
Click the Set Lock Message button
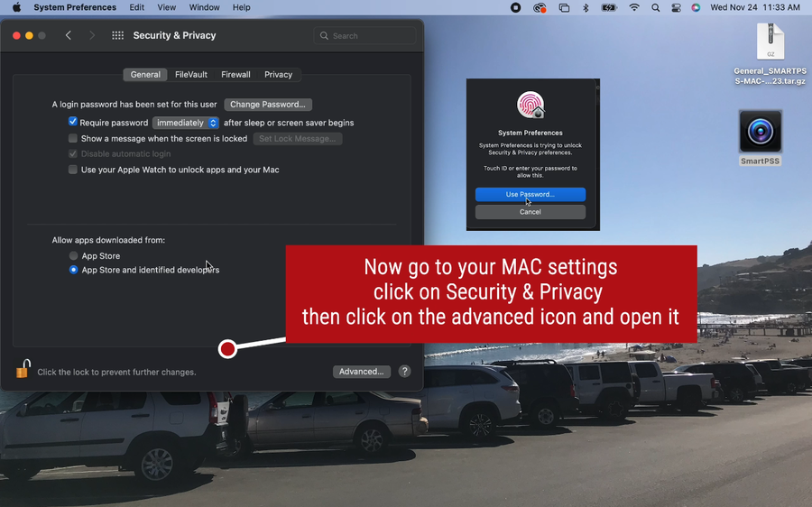(297, 138)
